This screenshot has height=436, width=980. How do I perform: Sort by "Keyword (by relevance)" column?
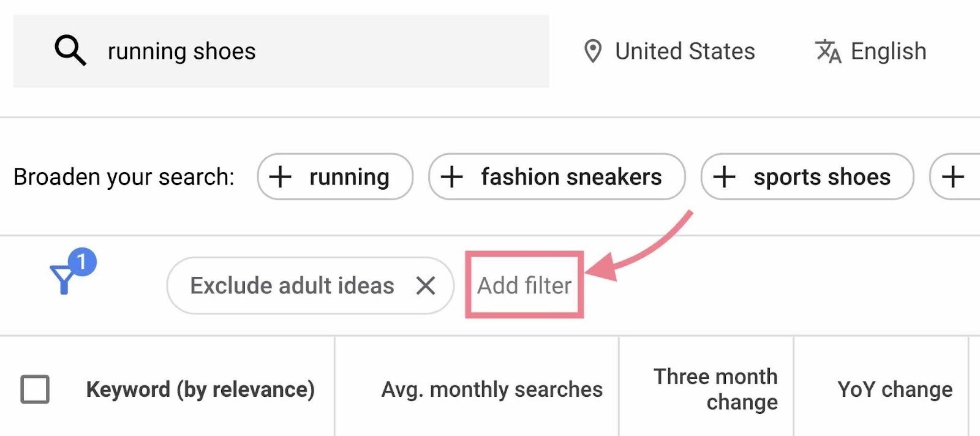point(202,389)
